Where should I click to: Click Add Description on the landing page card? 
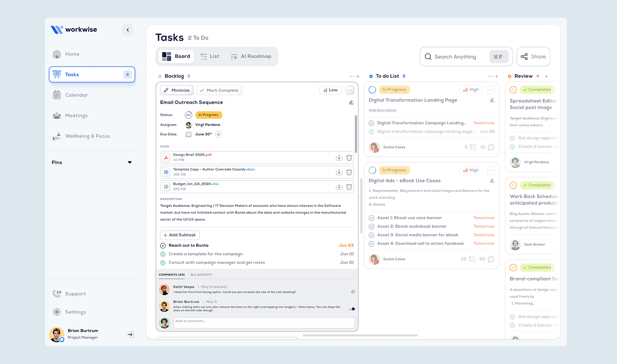click(x=382, y=110)
